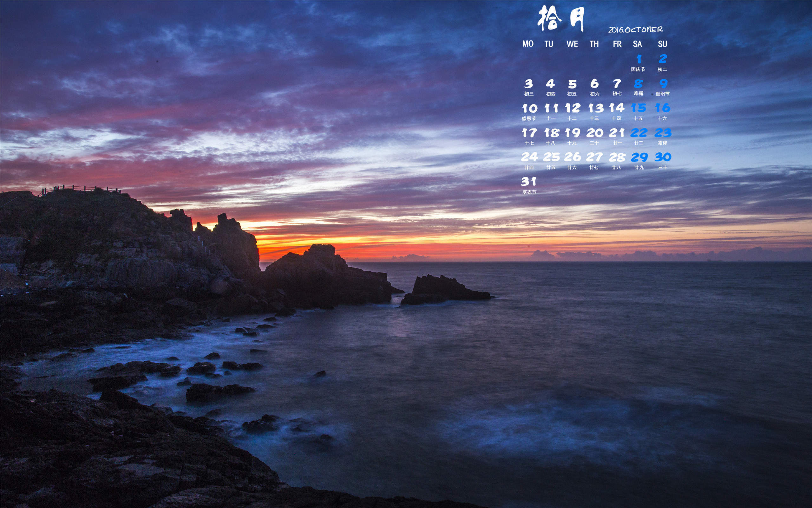This screenshot has width=812, height=508.
Task: Select date 28 on the calendar
Action: (617, 157)
